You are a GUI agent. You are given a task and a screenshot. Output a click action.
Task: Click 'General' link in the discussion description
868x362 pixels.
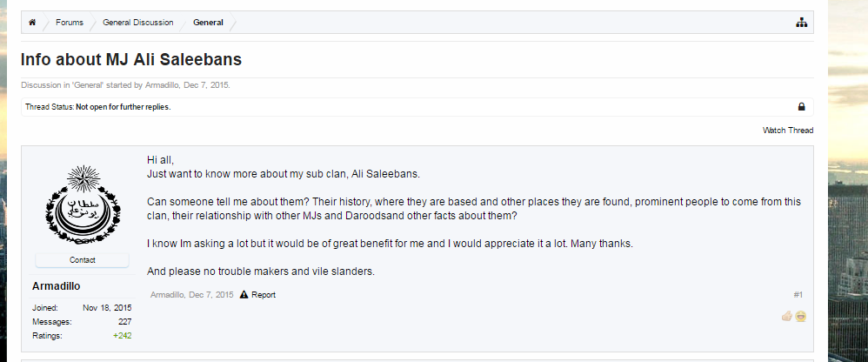(x=89, y=85)
